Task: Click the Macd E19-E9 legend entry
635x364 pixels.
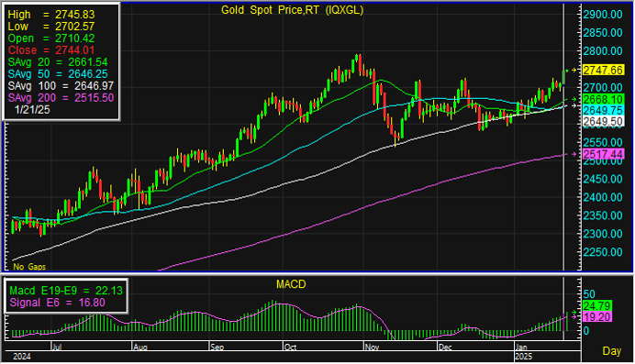Action: [66, 291]
